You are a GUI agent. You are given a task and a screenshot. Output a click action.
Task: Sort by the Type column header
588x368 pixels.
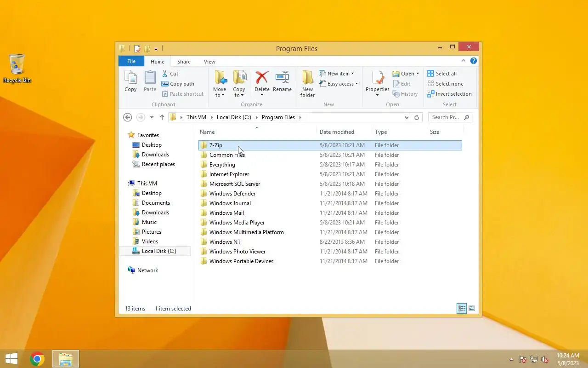point(399,132)
